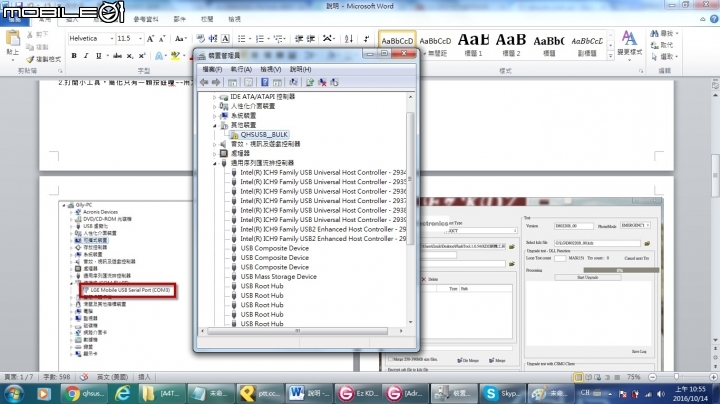Viewport: 720px width, 404px height.
Task: Expand IDE ATA/ATAPI controllers node
Action: tap(214, 97)
